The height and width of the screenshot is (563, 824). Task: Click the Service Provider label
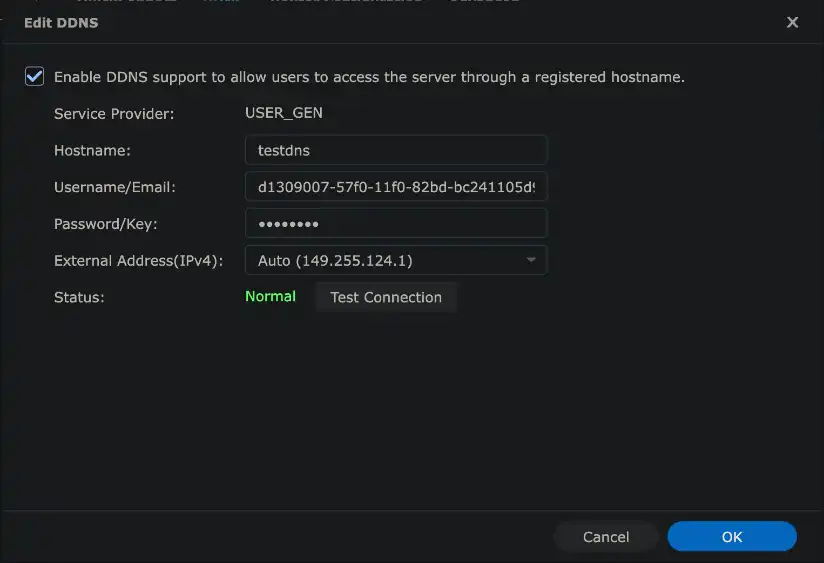pos(114,114)
